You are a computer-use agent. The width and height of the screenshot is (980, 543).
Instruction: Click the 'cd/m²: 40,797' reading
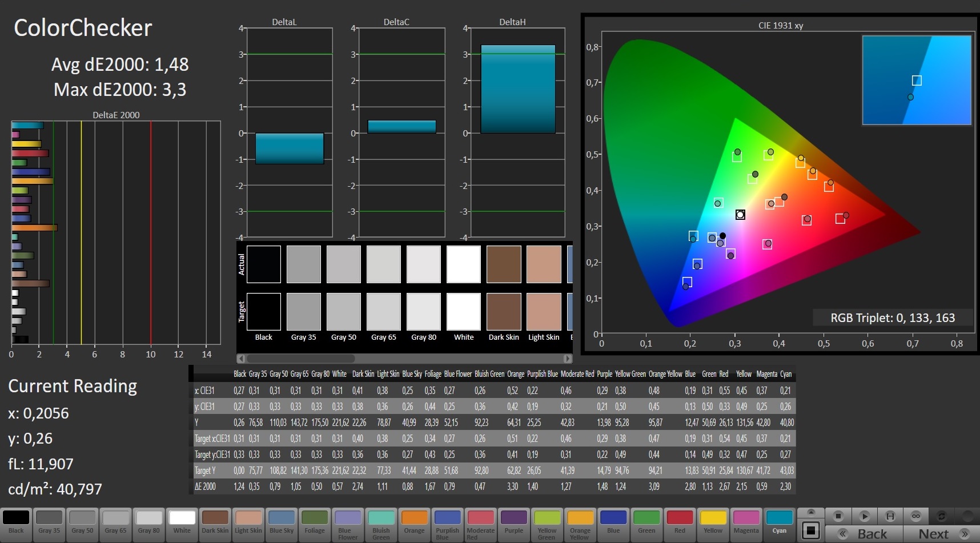pyautogui.click(x=55, y=489)
